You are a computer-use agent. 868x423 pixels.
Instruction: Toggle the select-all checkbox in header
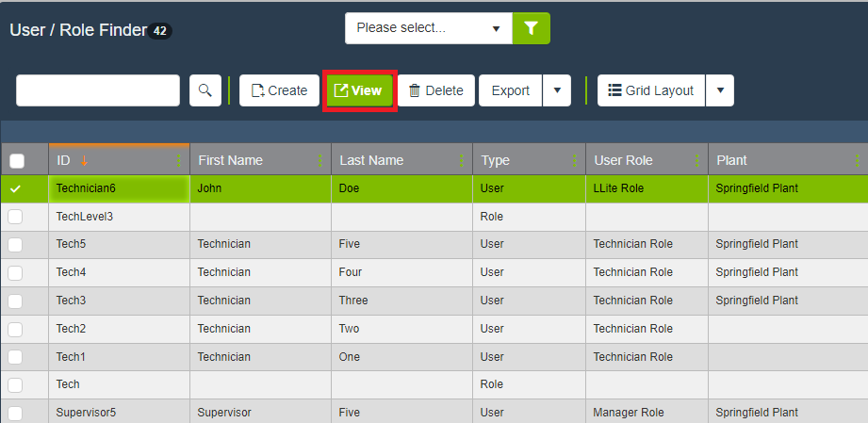tap(17, 161)
